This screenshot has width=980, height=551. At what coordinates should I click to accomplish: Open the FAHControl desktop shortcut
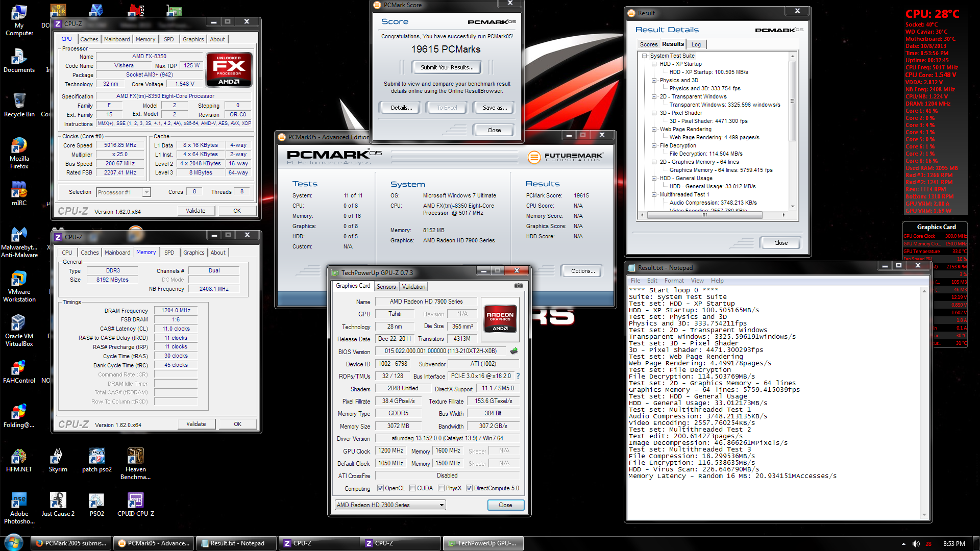pyautogui.click(x=19, y=372)
